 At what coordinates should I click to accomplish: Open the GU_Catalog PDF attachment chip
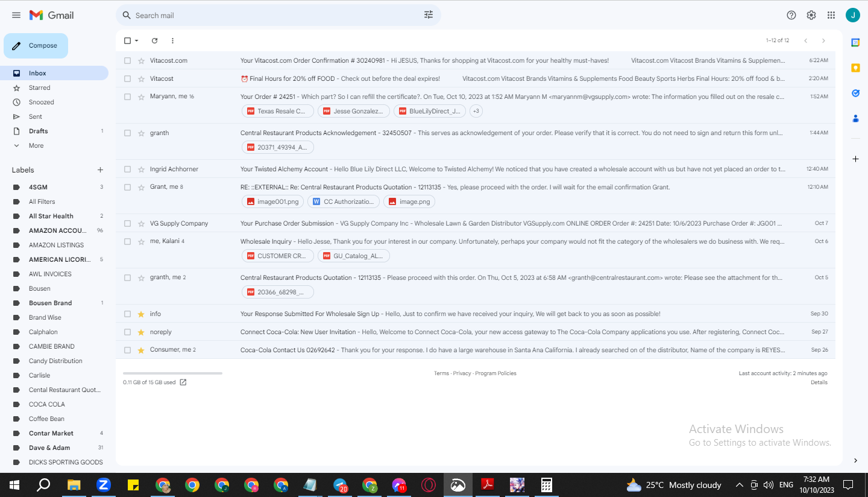[x=353, y=256]
